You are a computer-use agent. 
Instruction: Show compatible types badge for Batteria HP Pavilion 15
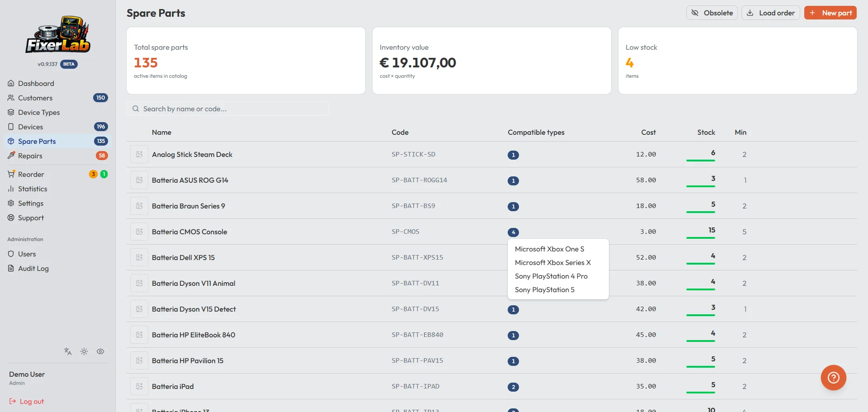pyautogui.click(x=513, y=361)
